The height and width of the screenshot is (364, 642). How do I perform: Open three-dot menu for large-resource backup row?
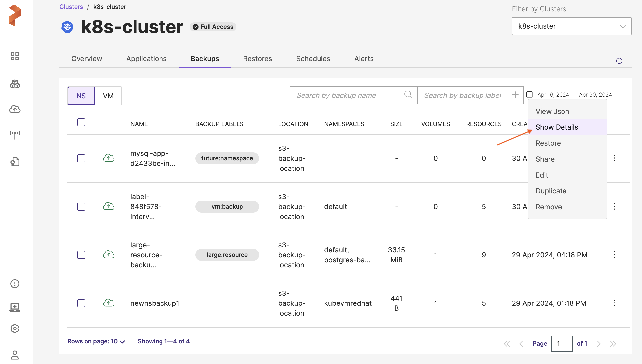614,255
